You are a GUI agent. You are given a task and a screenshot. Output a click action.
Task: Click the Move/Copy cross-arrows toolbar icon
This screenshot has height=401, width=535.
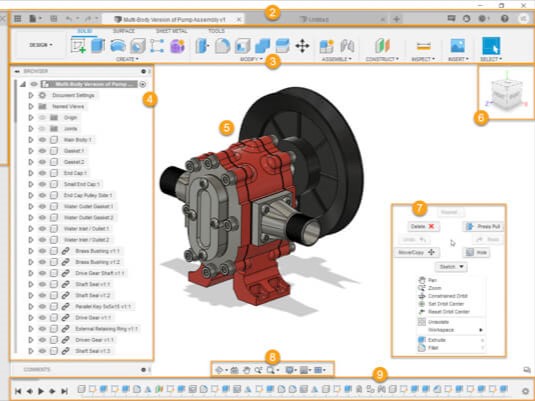pos(302,45)
